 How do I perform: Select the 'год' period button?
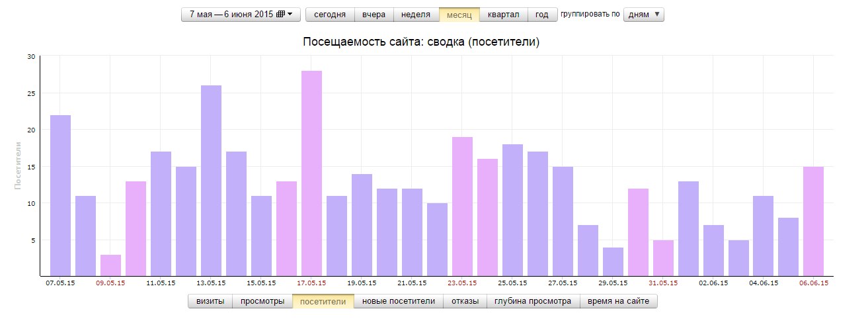pos(542,15)
